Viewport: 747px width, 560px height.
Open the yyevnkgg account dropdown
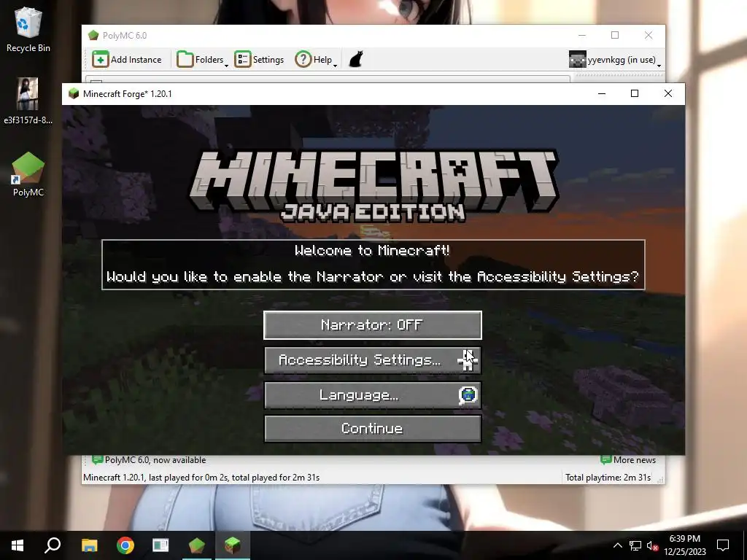614,60
